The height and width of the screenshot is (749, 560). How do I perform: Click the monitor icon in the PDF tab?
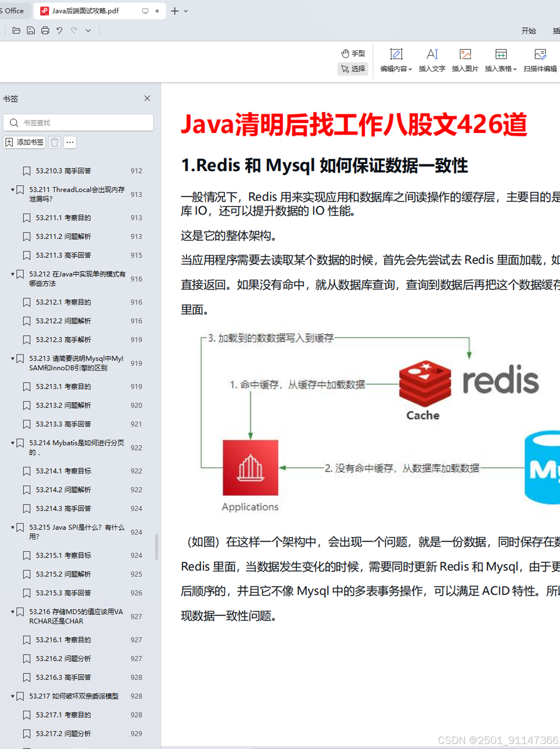click(145, 11)
